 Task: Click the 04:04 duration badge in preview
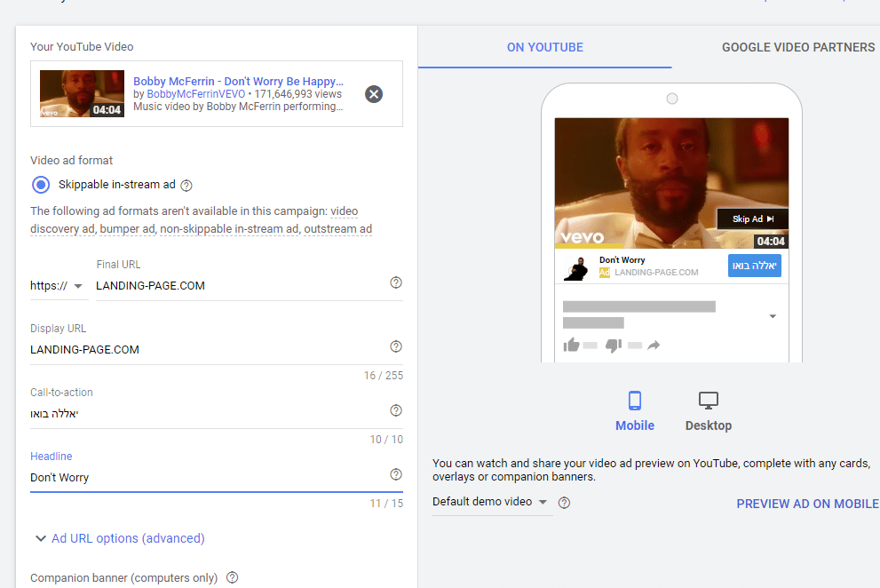(x=771, y=242)
